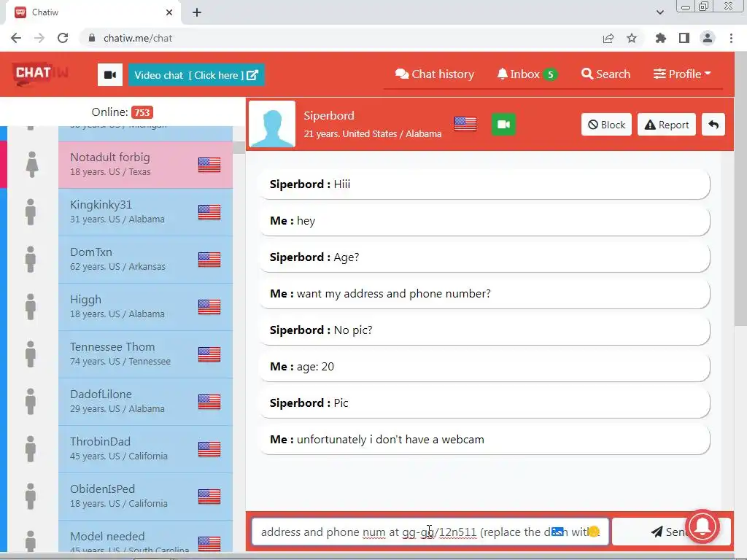Click the US flag on ThrobinDad row

[209, 448]
